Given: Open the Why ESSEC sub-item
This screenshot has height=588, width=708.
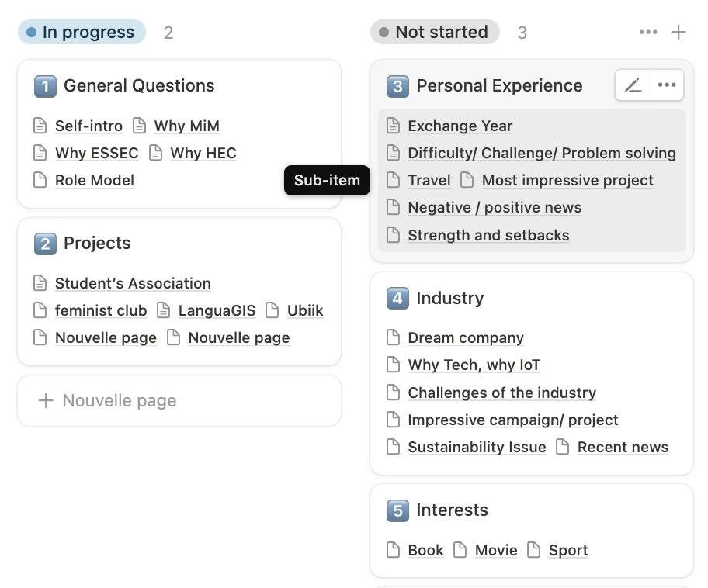Looking at the screenshot, I should coord(96,153).
